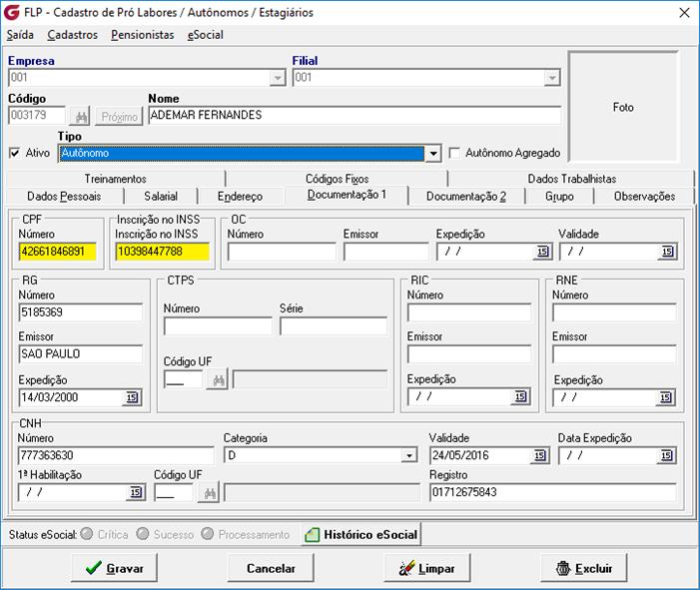Screen dimensions: 700x590
Task: Expand the Empresa dropdown
Action: click(278, 78)
